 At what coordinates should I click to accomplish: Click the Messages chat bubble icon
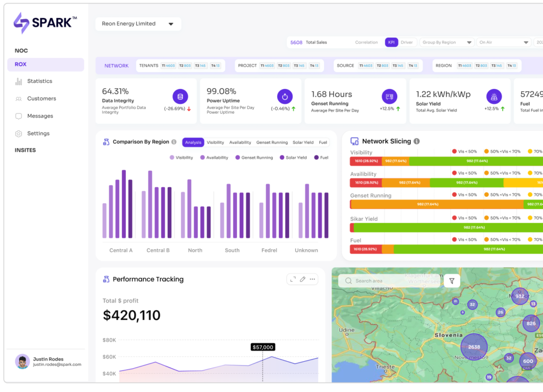coord(19,116)
